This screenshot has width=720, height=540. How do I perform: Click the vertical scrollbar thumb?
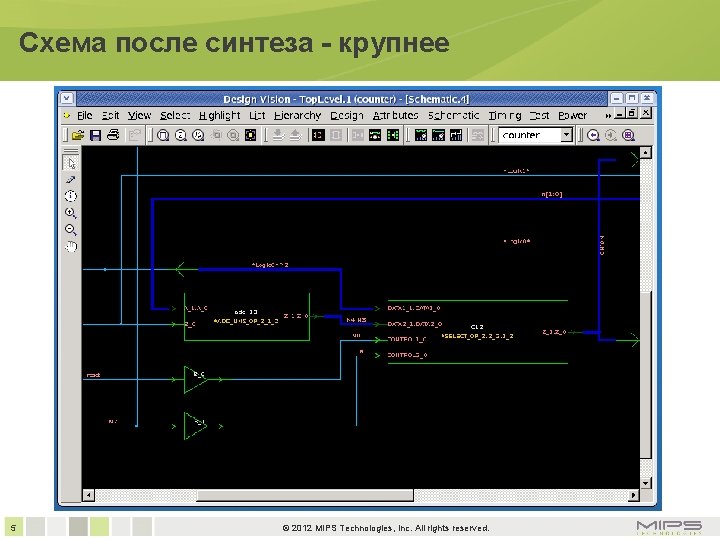tap(646, 375)
